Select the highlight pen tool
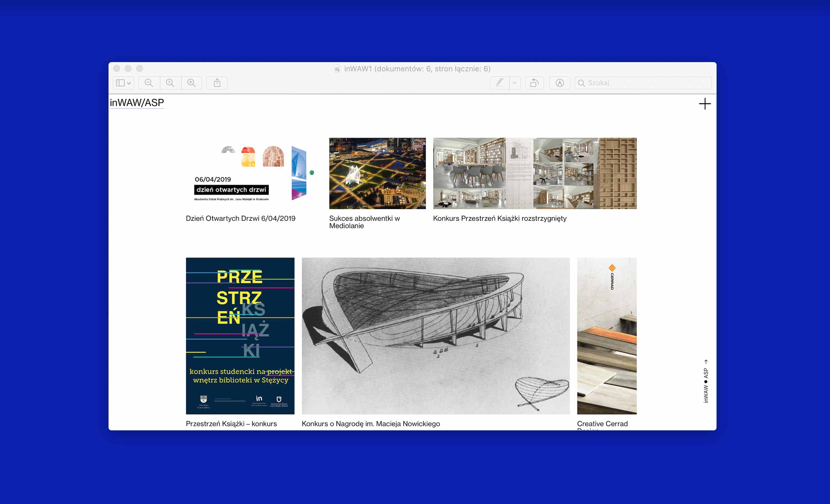This screenshot has height=504, width=830. (500, 83)
